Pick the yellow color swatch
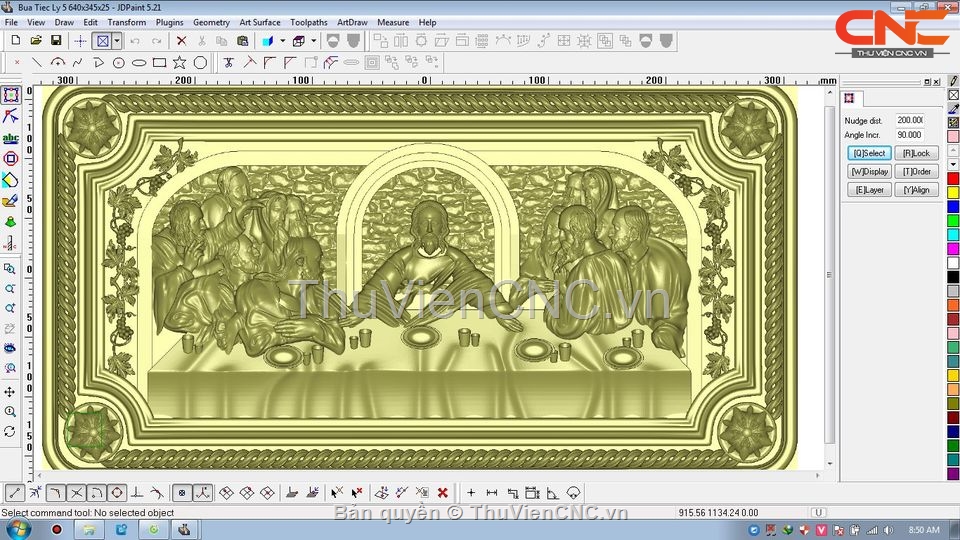960x540 pixels. coord(953,192)
